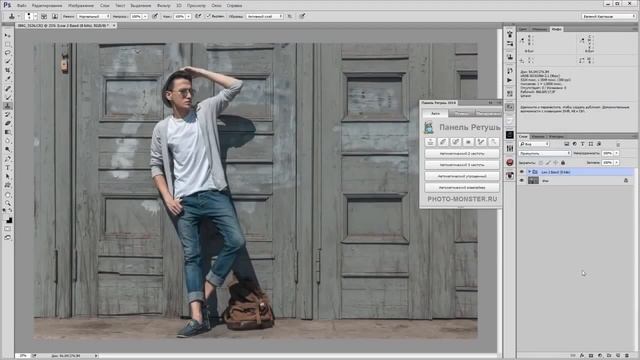Image resolution: width=640 pixels, height=360 pixels.
Task: Select the Авто tab in Панель Ретушь
Action: click(x=436, y=113)
